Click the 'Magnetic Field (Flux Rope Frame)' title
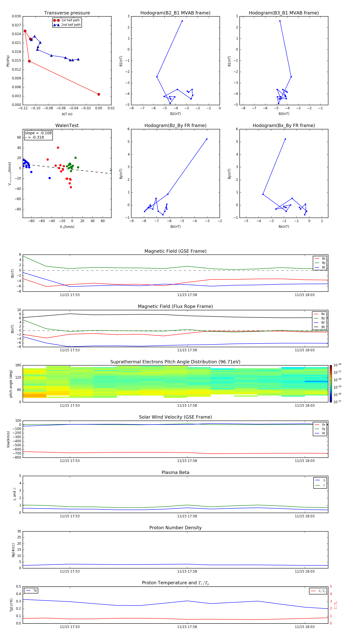The image size is (351, 644). pos(175,307)
